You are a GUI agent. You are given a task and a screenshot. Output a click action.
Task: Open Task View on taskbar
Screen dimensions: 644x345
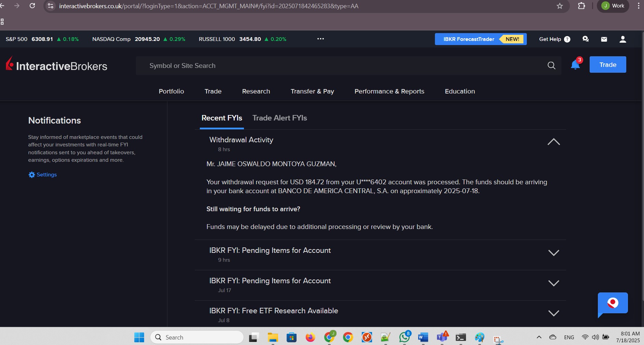(x=254, y=337)
